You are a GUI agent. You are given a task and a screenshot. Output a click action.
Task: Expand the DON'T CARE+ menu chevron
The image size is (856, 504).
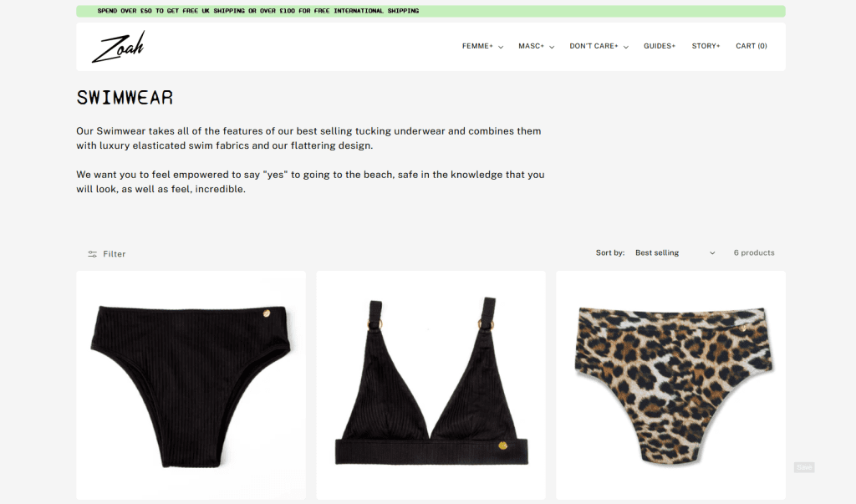tap(626, 47)
